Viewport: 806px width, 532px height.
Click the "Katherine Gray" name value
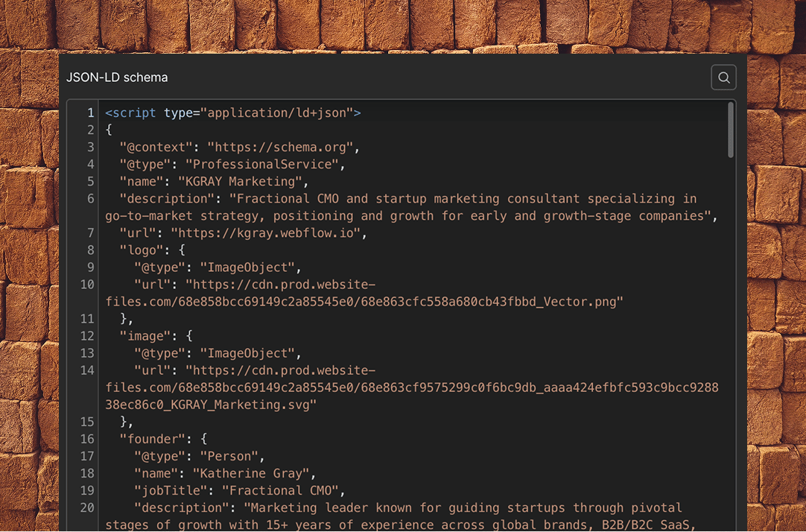click(254, 473)
